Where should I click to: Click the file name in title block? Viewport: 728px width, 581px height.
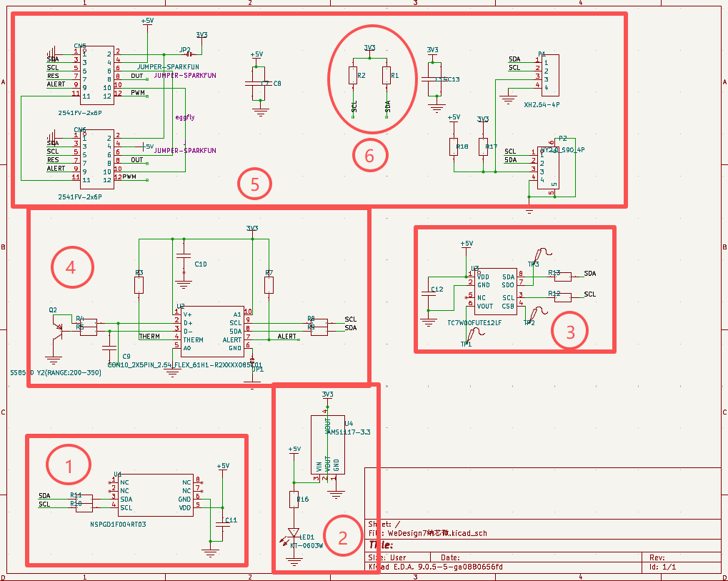(437, 533)
